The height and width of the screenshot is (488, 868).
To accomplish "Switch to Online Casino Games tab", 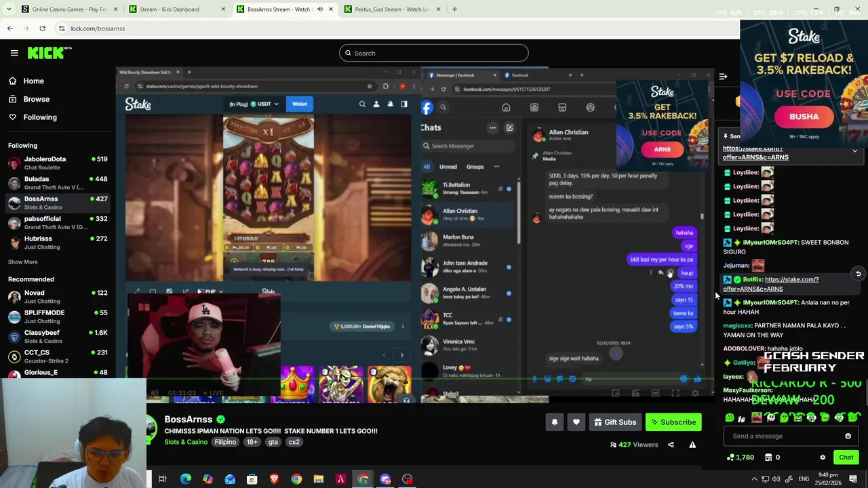I will pos(69,9).
